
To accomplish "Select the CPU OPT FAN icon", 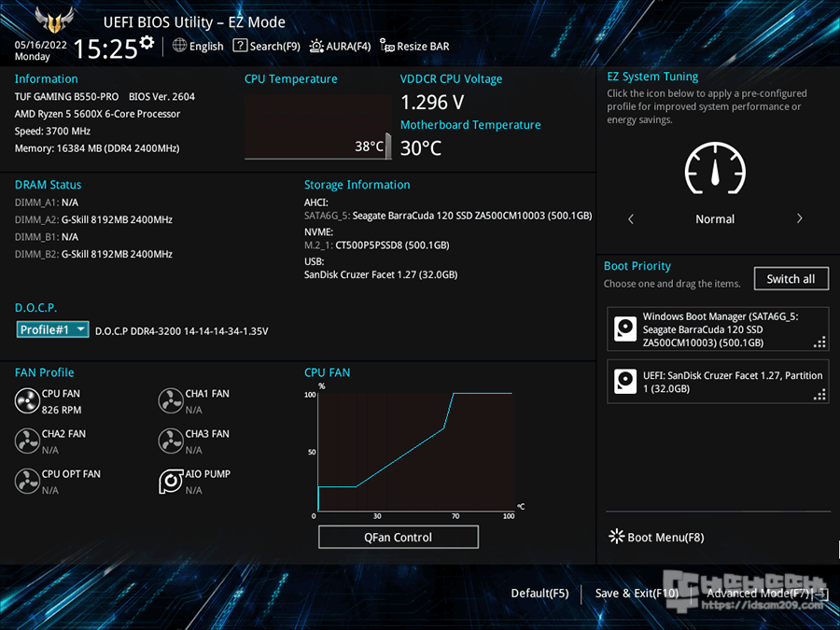I will [x=27, y=481].
